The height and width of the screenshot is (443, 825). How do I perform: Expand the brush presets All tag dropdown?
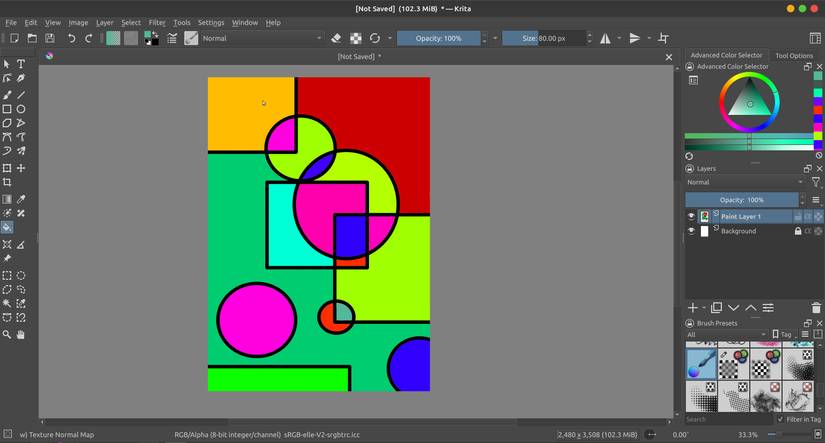click(726, 335)
